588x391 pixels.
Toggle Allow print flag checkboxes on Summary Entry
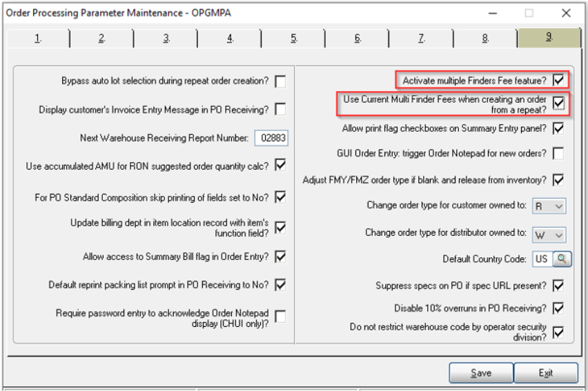(558, 128)
